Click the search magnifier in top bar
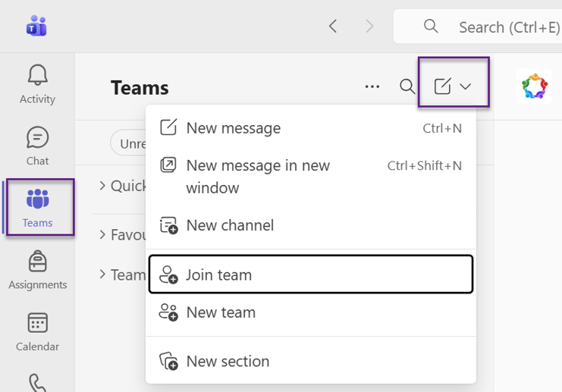 pos(431,26)
